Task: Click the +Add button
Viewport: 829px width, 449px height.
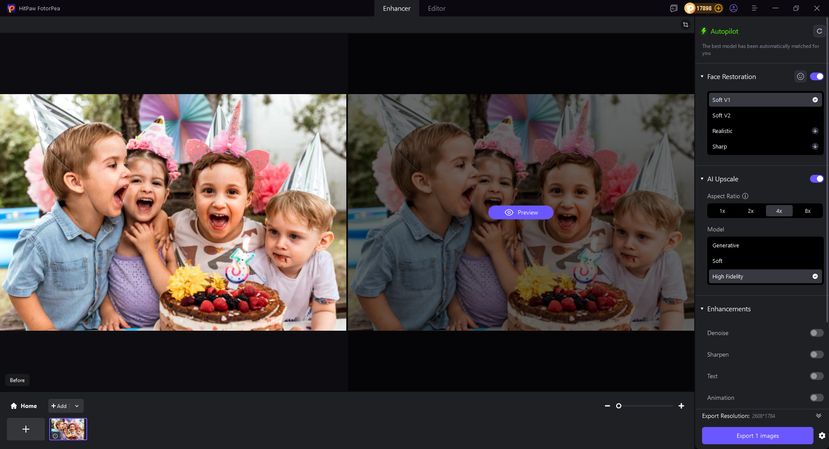Action: point(60,406)
